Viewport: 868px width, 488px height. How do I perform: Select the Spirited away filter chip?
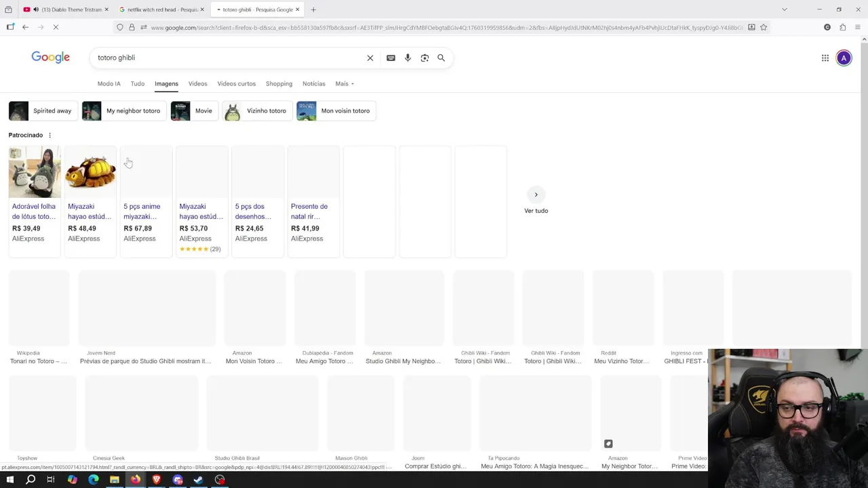tap(43, 110)
